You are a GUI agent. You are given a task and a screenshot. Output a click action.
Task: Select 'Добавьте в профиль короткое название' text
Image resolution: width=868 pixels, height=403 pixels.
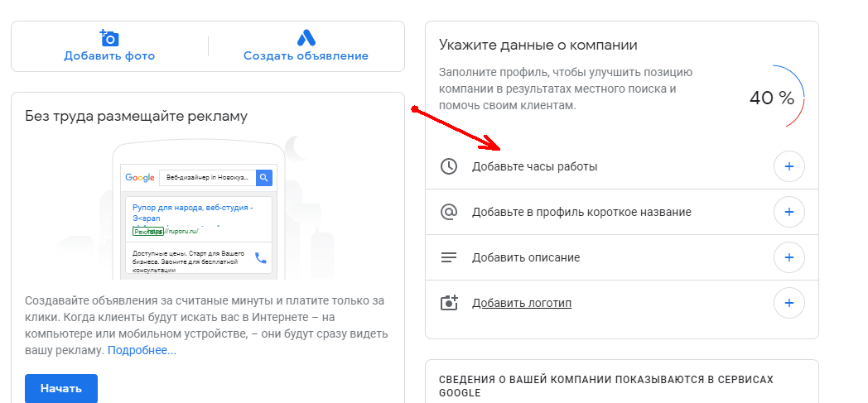[581, 213]
